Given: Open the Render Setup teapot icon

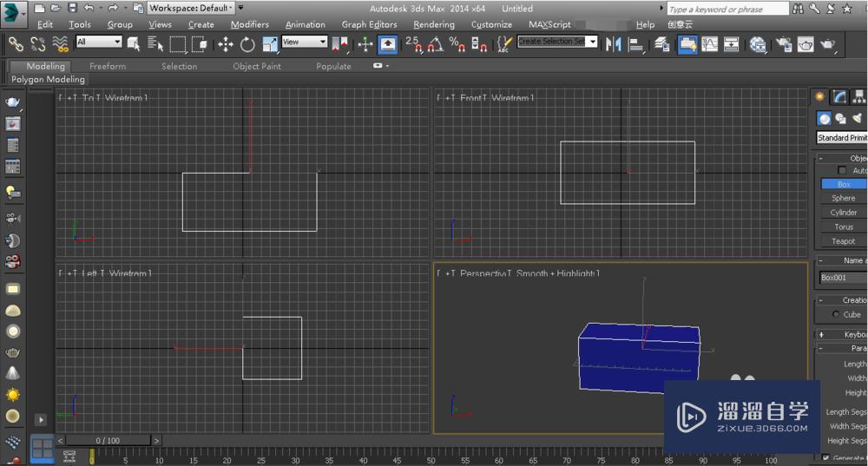Looking at the screenshot, I should (x=784, y=44).
